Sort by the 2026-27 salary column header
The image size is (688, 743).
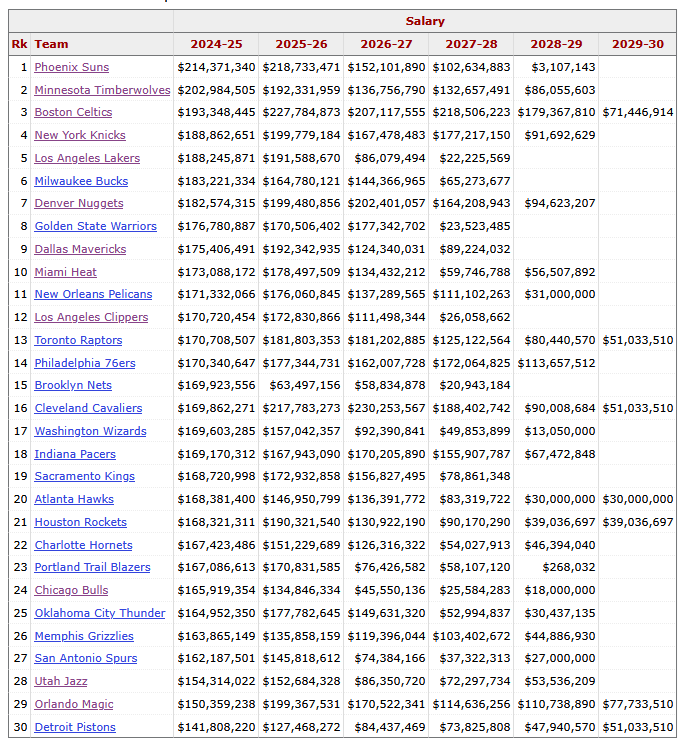386,44
